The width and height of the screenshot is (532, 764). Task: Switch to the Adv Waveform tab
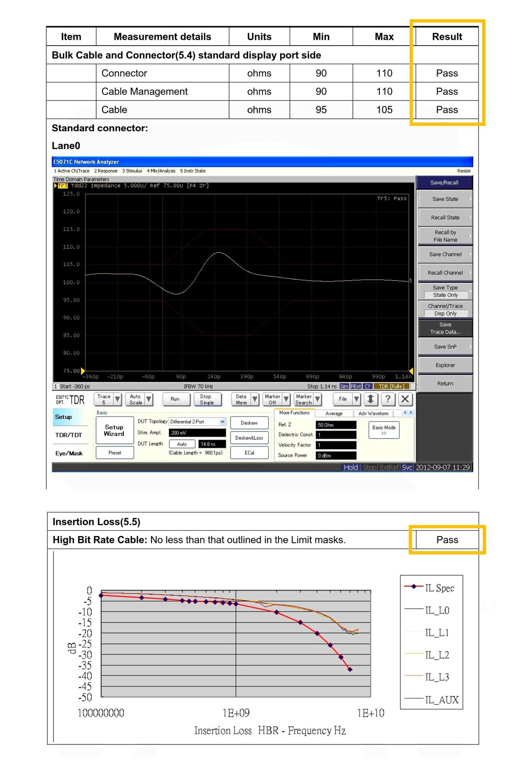(373, 413)
